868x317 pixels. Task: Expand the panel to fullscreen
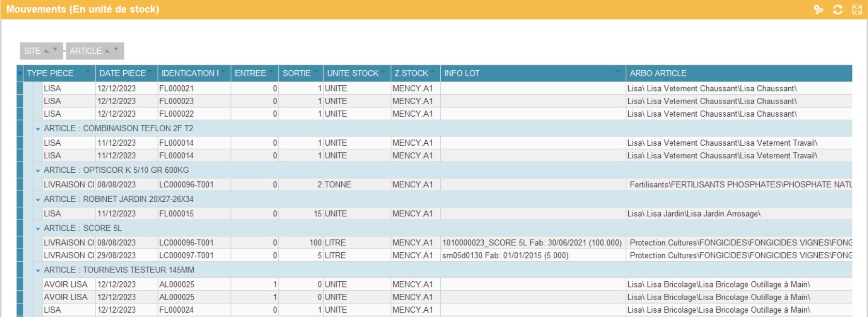click(856, 10)
